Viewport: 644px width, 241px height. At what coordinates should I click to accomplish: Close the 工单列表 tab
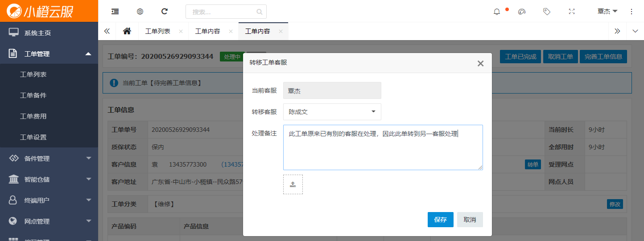[x=181, y=31]
